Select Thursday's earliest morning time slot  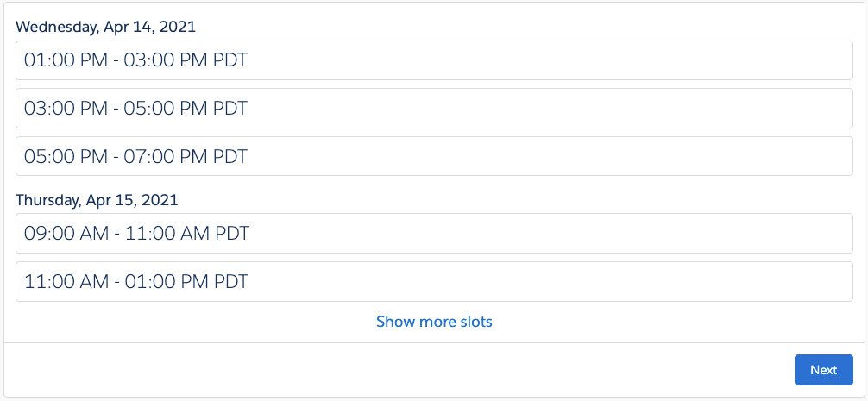pyautogui.click(x=434, y=234)
